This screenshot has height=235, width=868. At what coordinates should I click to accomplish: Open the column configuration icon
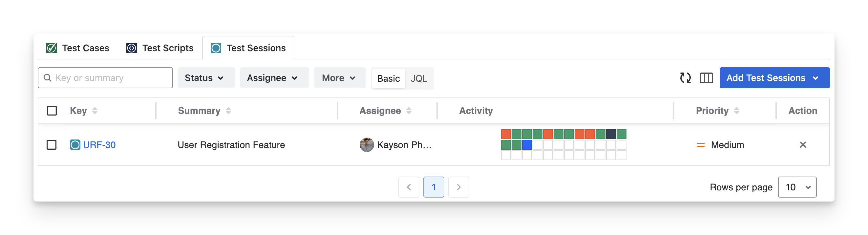click(706, 78)
